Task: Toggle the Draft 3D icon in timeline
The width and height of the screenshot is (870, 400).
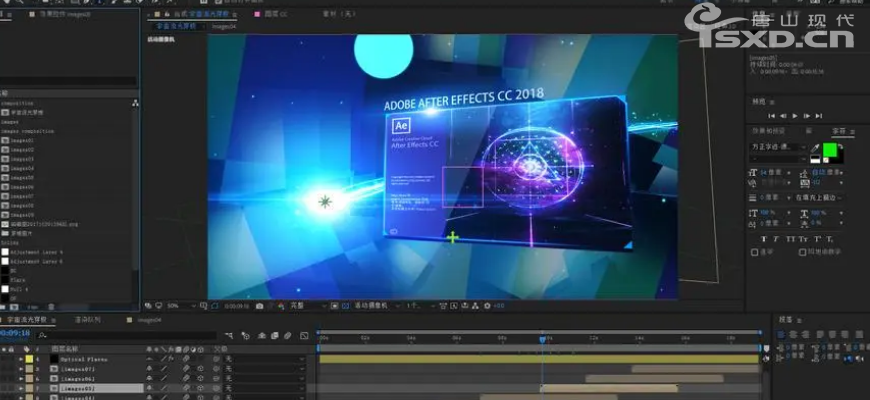Action: pos(245,336)
